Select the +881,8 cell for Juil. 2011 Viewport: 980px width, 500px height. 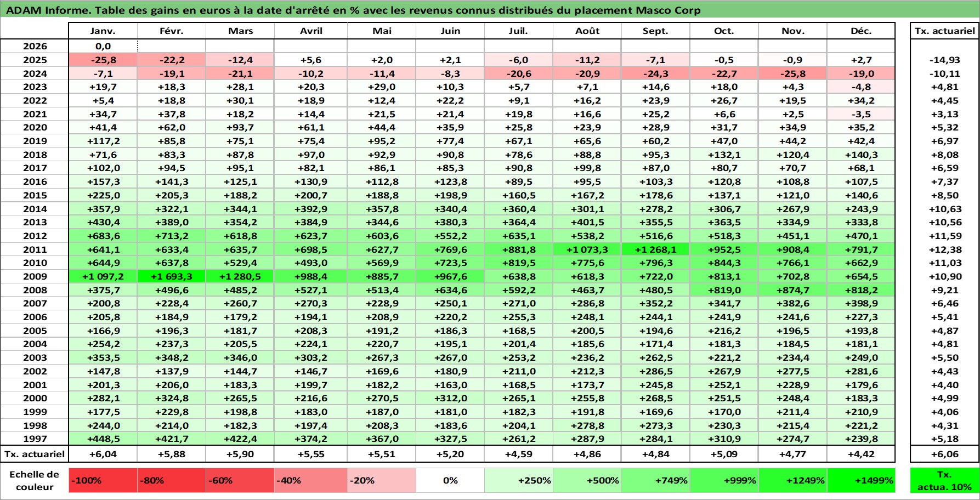(519, 249)
